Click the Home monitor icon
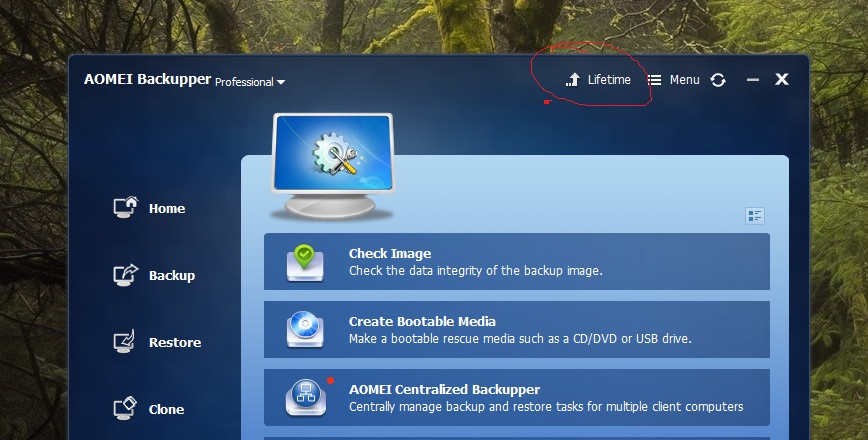 point(126,208)
